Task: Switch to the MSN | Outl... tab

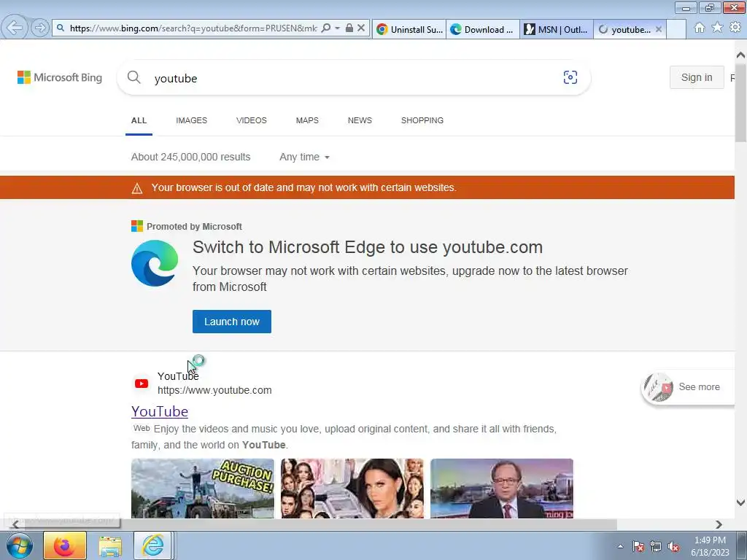Action: coord(557,29)
